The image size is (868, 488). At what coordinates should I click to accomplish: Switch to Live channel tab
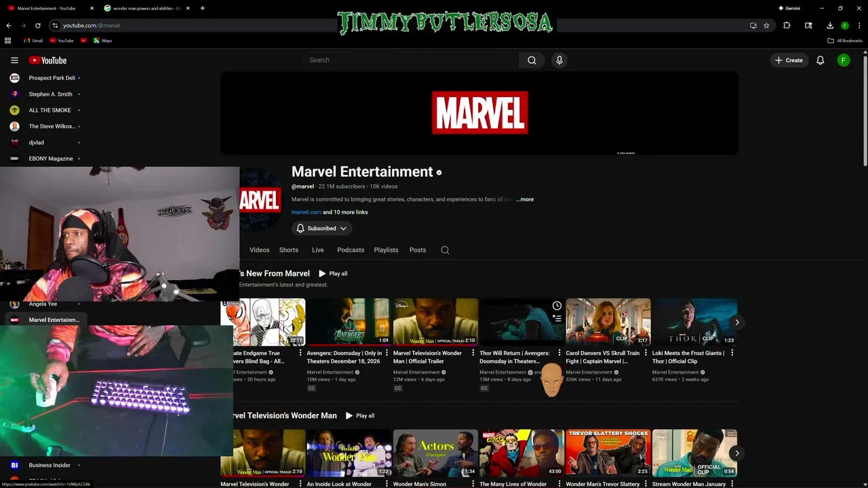pos(317,250)
